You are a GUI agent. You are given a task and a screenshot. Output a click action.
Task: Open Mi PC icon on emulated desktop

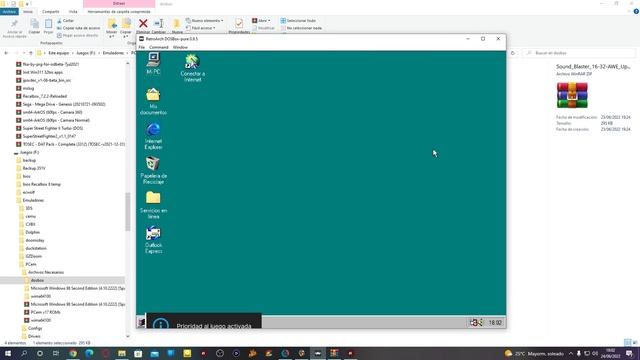153,64
